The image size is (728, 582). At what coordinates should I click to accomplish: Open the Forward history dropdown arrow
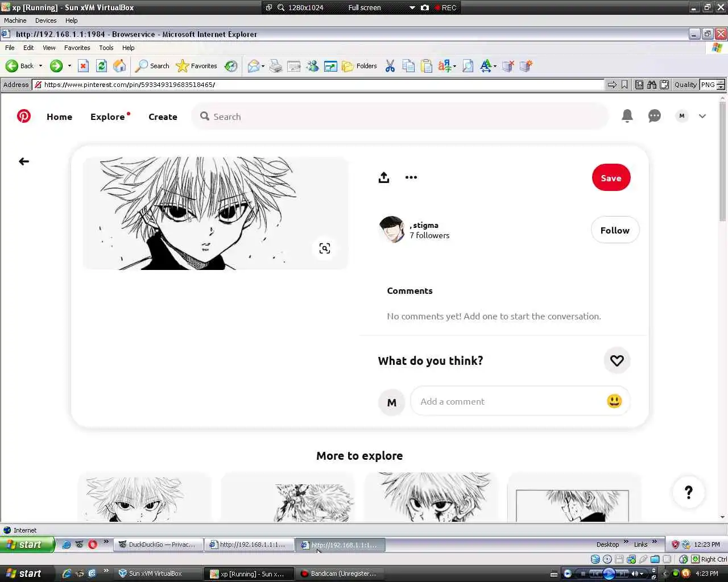click(x=69, y=66)
